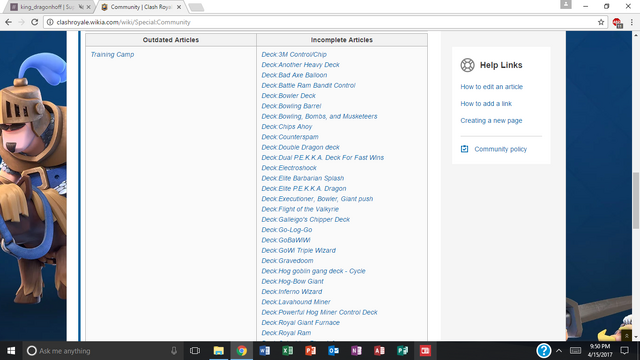Image resolution: width=640 pixels, height=360 pixels.
Task: Open the Chrome three-dot menu
Action: pyautogui.click(x=631, y=22)
